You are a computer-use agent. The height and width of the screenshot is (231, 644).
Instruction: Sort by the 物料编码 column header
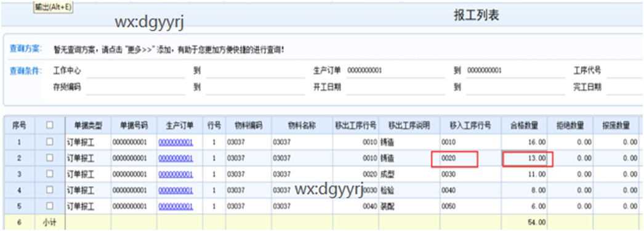[x=248, y=126]
